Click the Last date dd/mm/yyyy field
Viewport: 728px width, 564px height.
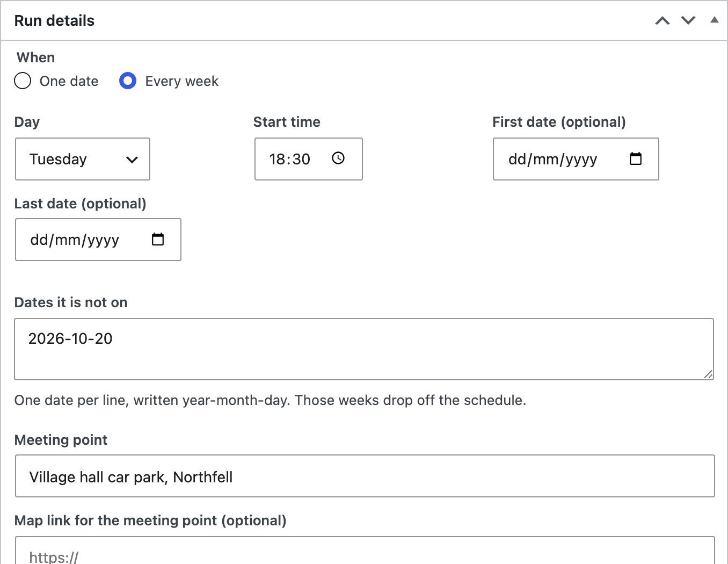click(x=98, y=240)
